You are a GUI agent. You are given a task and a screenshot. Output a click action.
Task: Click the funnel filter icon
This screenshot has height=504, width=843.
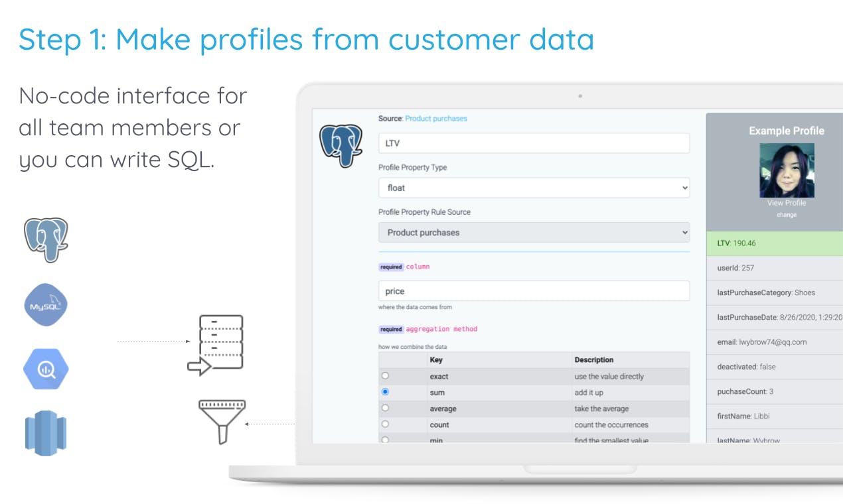pos(222,421)
